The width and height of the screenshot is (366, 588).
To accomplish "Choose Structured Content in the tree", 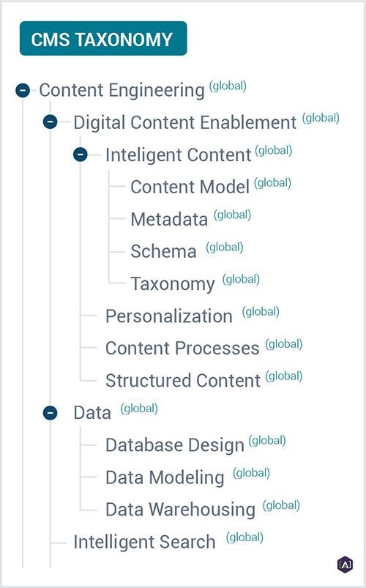I will (x=183, y=380).
